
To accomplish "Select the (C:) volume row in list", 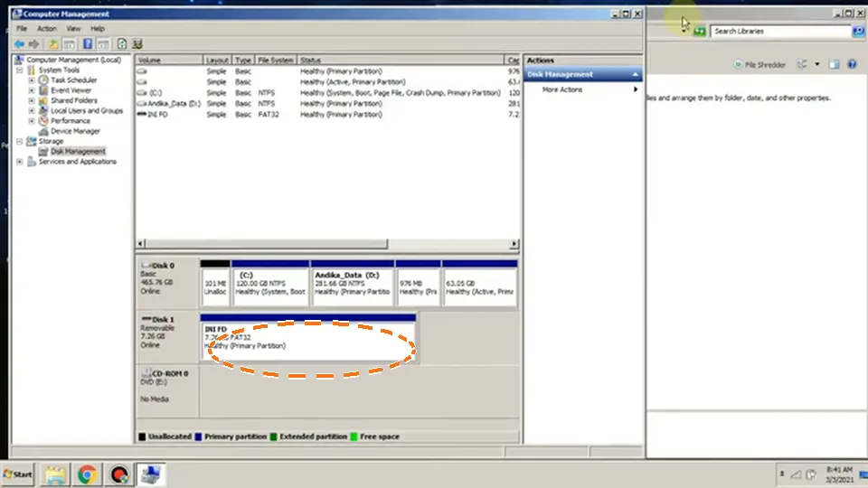I will pos(327,93).
